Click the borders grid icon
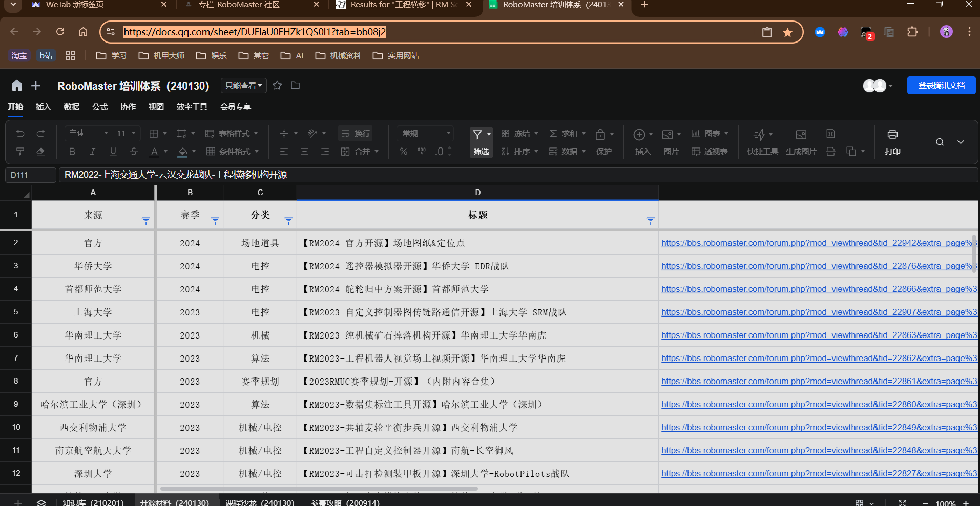The height and width of the screenshot is (506, 980). coord(153,134)
